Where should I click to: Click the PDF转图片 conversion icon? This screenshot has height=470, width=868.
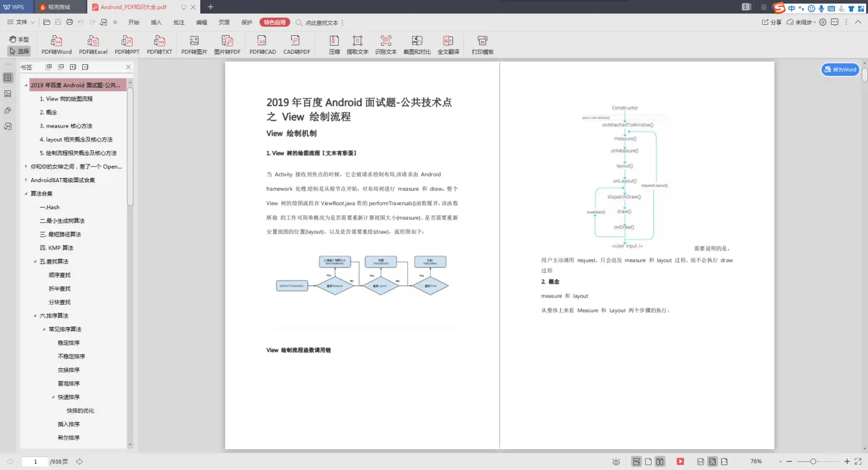(193, 45)
